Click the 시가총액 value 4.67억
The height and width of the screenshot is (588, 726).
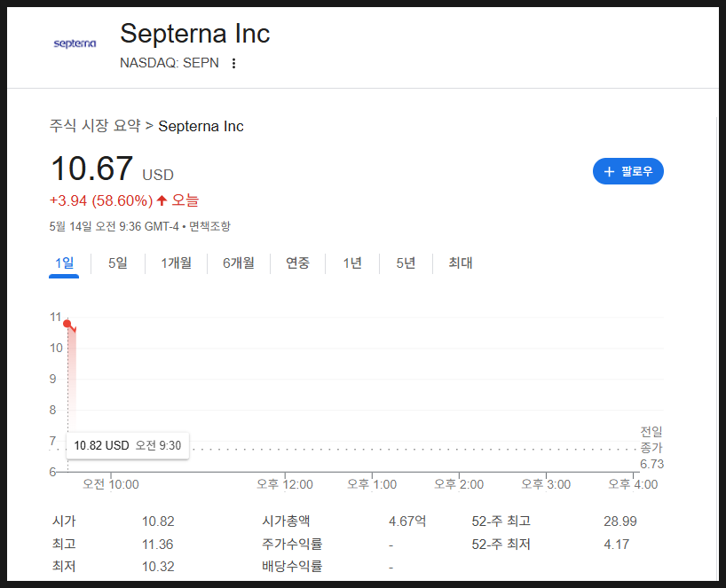pyautogui.click(x=407, y=521)
